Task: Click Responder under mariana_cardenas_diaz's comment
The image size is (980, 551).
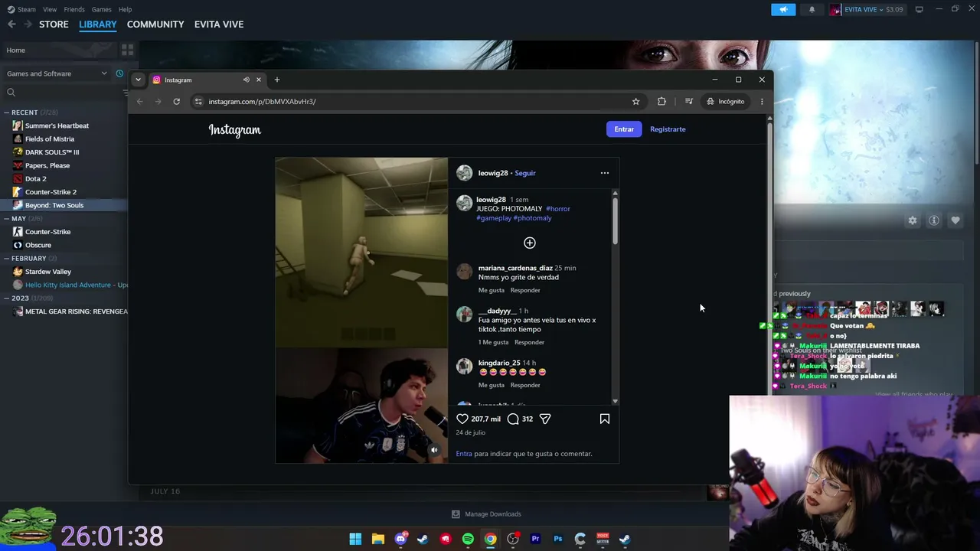Action: [x=525, y=290]
